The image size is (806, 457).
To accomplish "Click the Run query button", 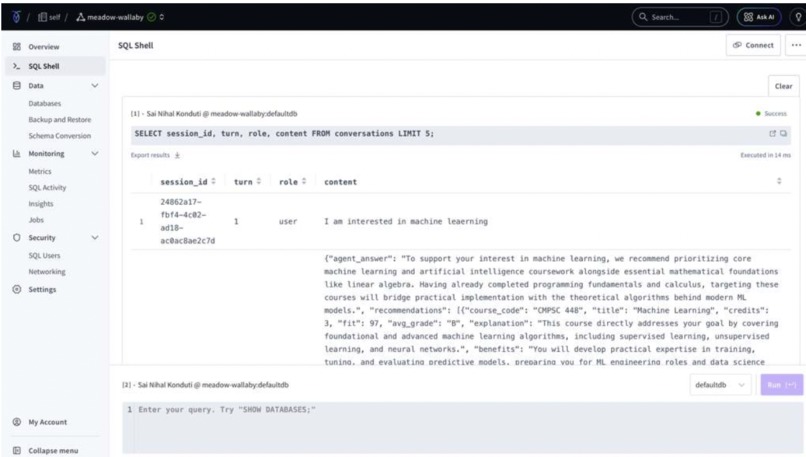I will click(781, 385).
